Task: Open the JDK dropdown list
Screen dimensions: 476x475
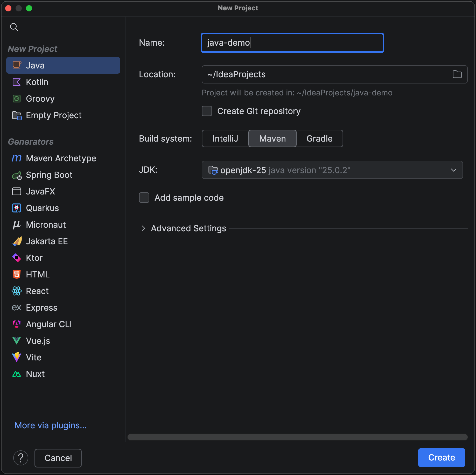Action: point(453,170)
